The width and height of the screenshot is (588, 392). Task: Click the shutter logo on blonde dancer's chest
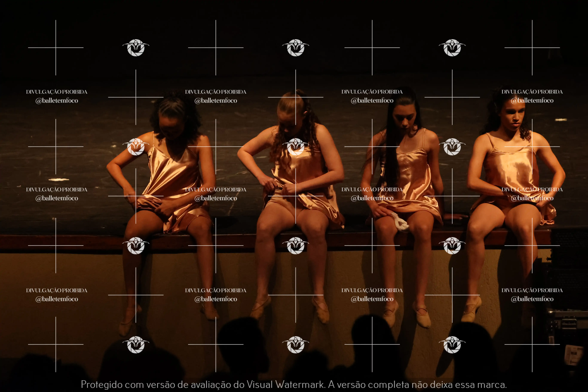[296, 147]
